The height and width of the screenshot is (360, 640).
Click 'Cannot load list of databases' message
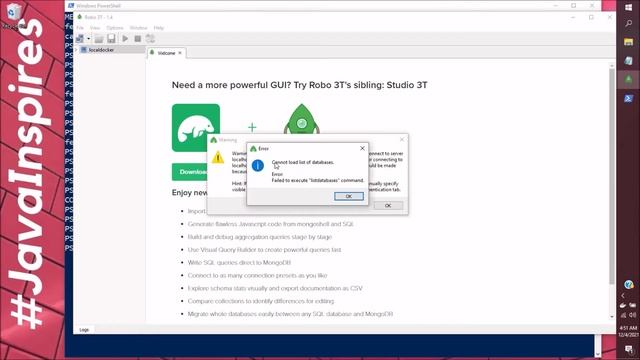302,162
